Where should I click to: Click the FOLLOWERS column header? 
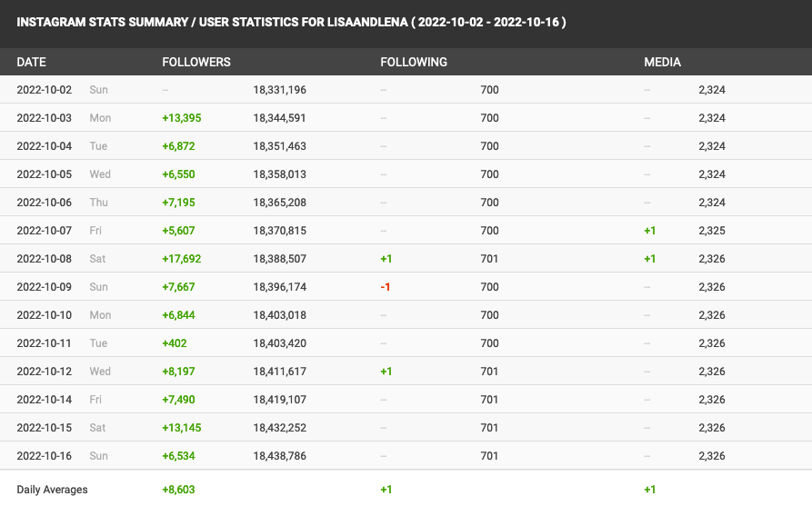196,62
